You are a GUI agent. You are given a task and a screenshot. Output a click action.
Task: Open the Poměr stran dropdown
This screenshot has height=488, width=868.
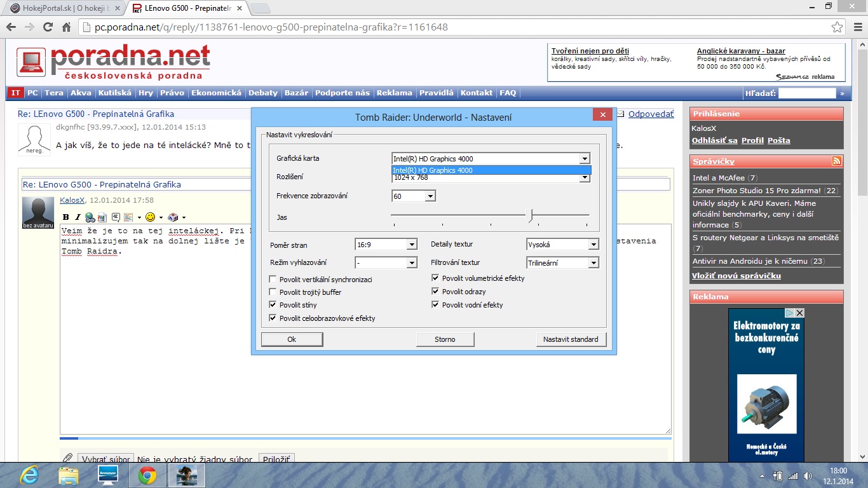[x=412, y=245]
